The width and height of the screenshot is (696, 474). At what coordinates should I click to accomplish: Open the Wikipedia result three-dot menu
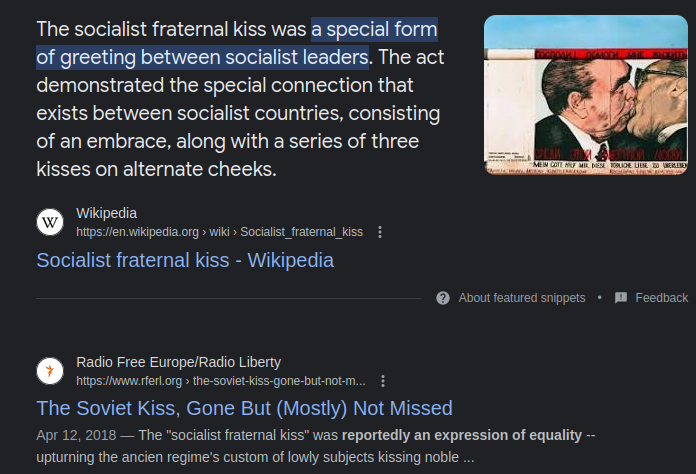[x=380, y=232]
